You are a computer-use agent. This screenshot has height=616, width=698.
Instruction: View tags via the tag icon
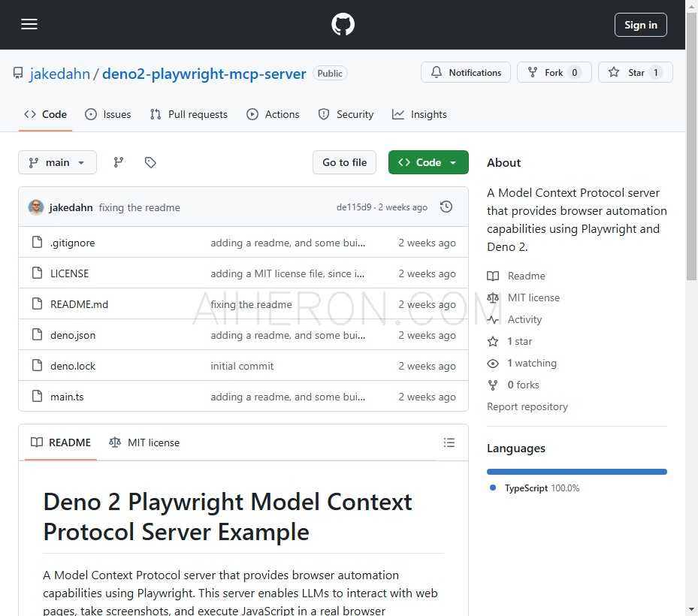(x=150, y=162)
